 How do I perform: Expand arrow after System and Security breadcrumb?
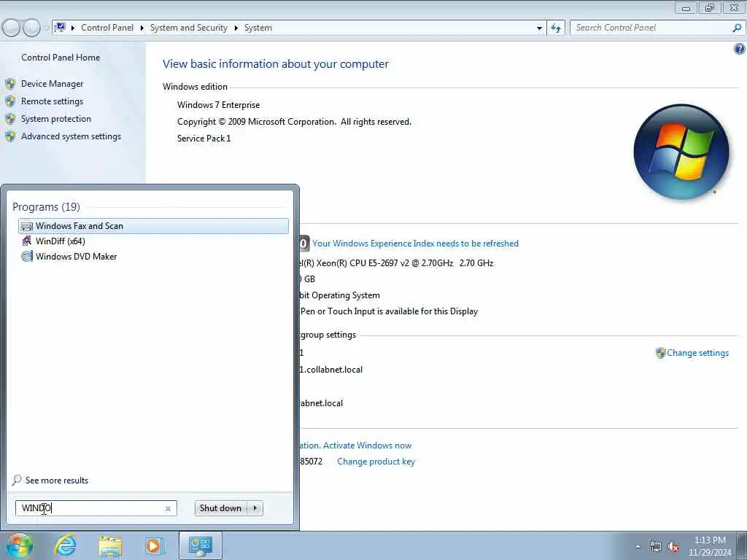pyautogui.click(x=236, y=28)
